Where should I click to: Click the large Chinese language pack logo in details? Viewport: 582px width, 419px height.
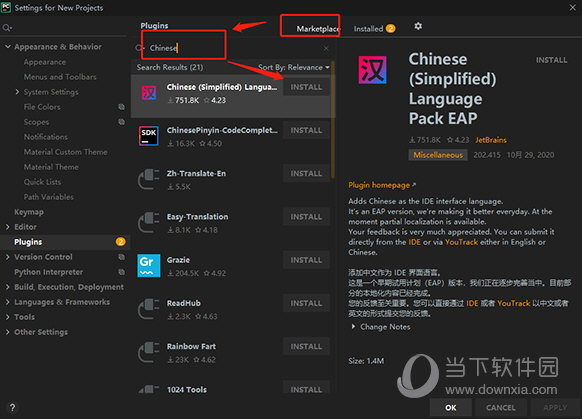(x=372, y=70)
